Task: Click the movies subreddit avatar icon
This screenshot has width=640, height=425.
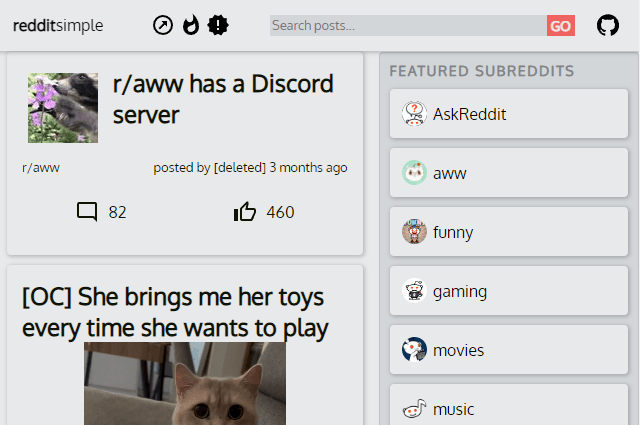Action: pyautogui.click(x=414, y=349)
